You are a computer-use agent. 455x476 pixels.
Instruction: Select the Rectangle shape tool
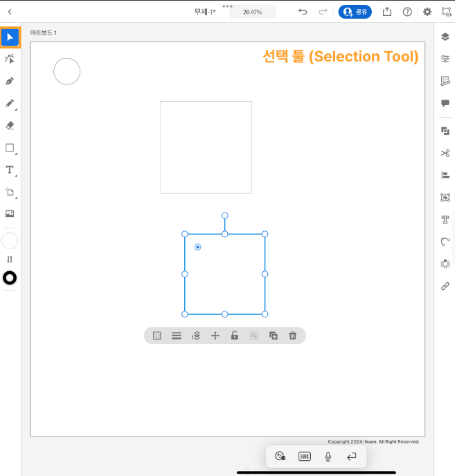pos(10,147)
